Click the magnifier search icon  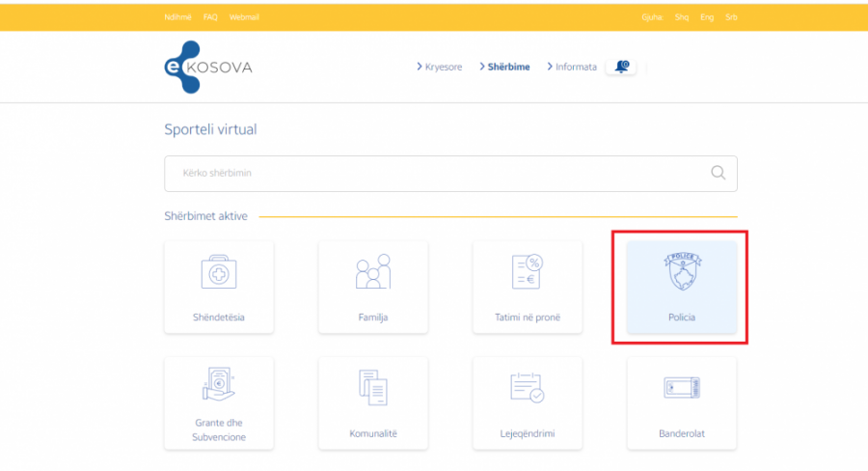[x=718, y=173]
